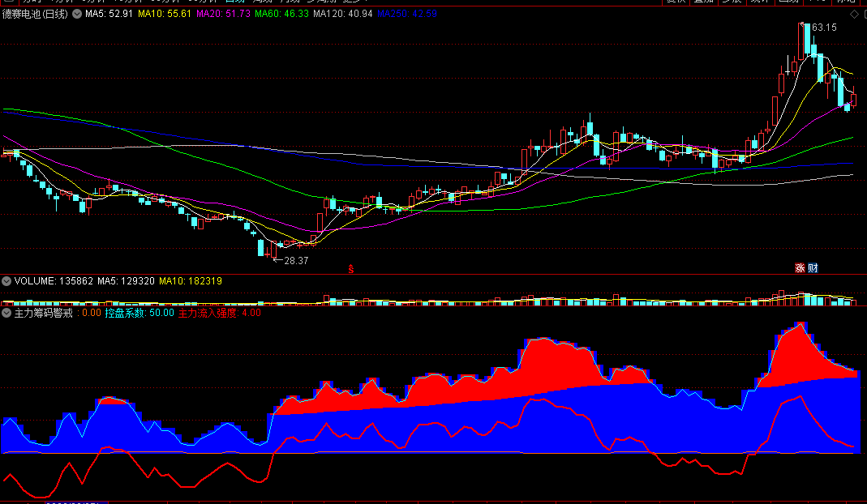867x504 pixels.
Task: Click the MA5: 52.91 value in header
Action: click(109, 14)
